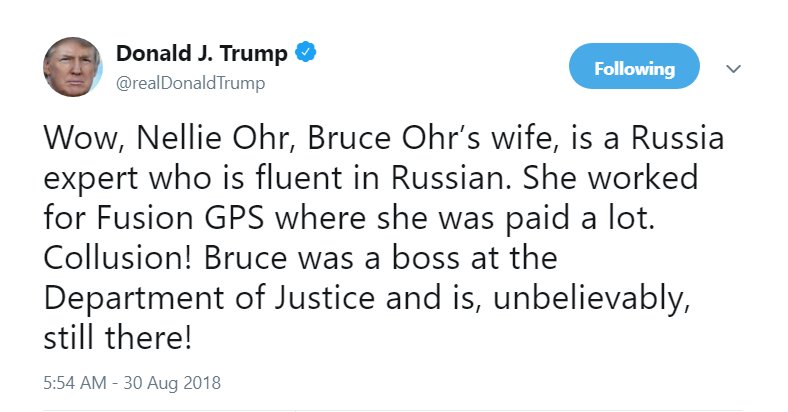The height and width of the screenshot is (412, 788).
Task: Click the @realDonaldTrump handle
Action: [x=191, y=83]
